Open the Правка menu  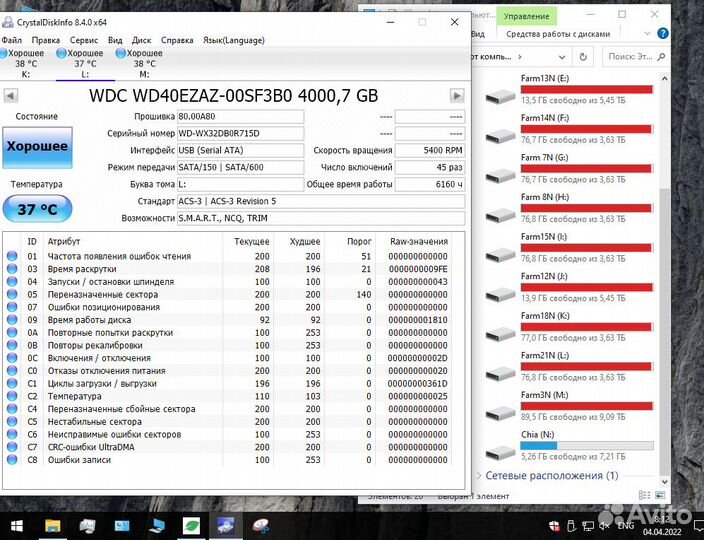tap(46, 40)
